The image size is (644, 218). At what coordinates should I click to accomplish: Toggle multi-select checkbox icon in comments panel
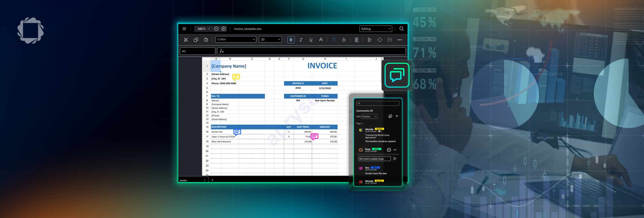pyautogui.click(x=390, y=116)
